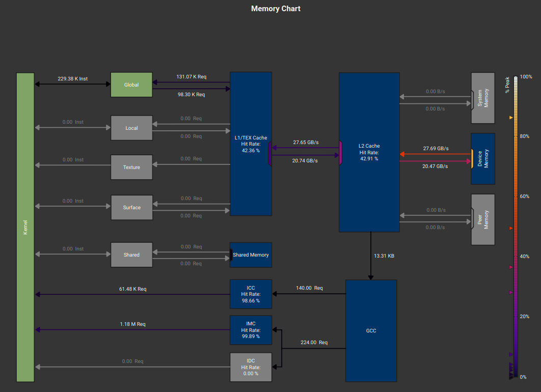Image resolution: width=541 pixels, height=392 pixels.
Task: Click the GCC block
Action: [371, 330]
